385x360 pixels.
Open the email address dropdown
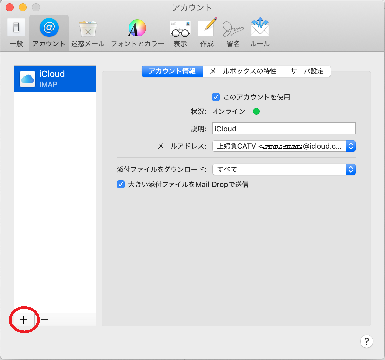[x=284, y=146]
